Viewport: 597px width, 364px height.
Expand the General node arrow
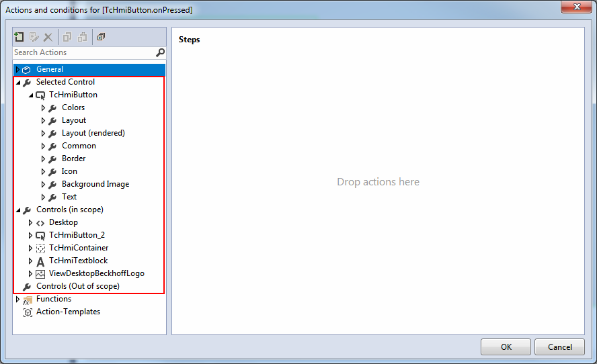[x=17, y=69]
